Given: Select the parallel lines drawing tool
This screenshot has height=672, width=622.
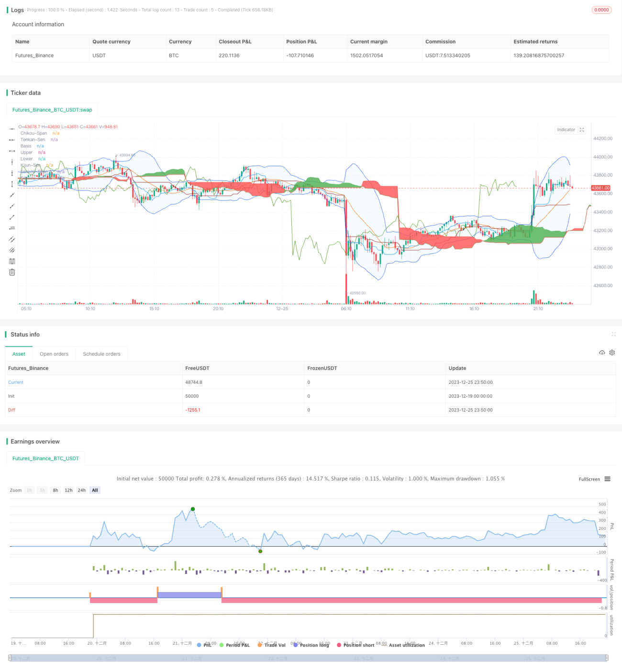Looking at the screenshot, I should (12, 239).
